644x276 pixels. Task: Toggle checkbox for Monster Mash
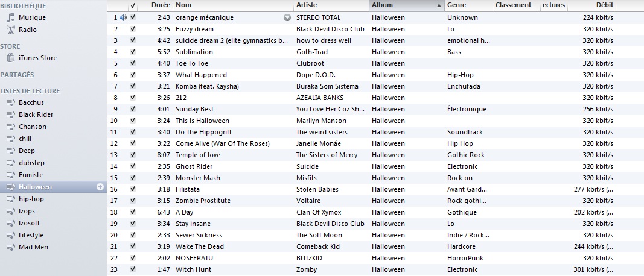pyautogui.click(x=133, y=178)
